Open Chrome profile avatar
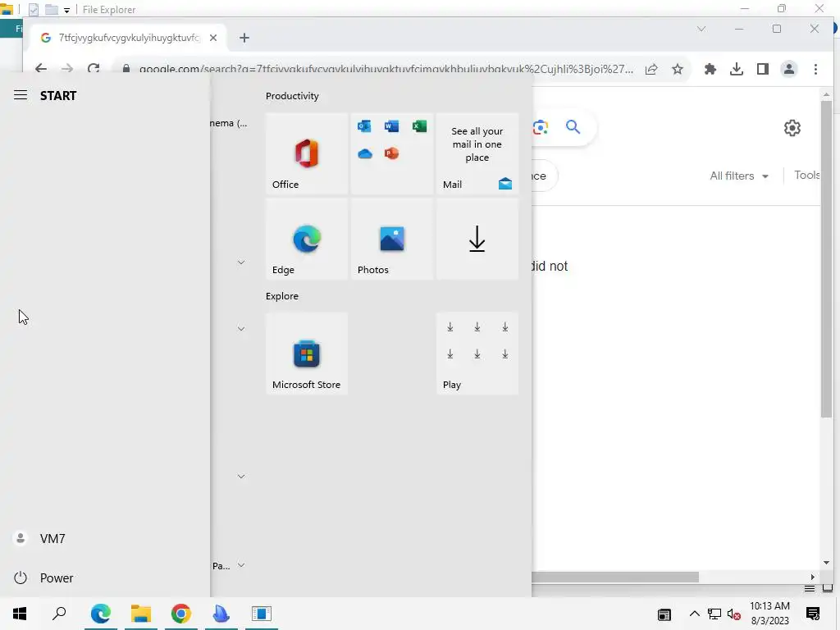 (x=789, y=69)
